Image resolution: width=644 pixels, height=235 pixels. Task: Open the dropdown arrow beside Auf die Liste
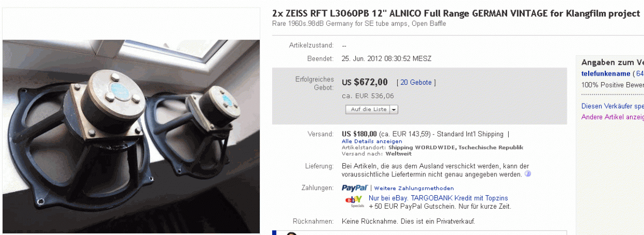click(x=394, y=109)
